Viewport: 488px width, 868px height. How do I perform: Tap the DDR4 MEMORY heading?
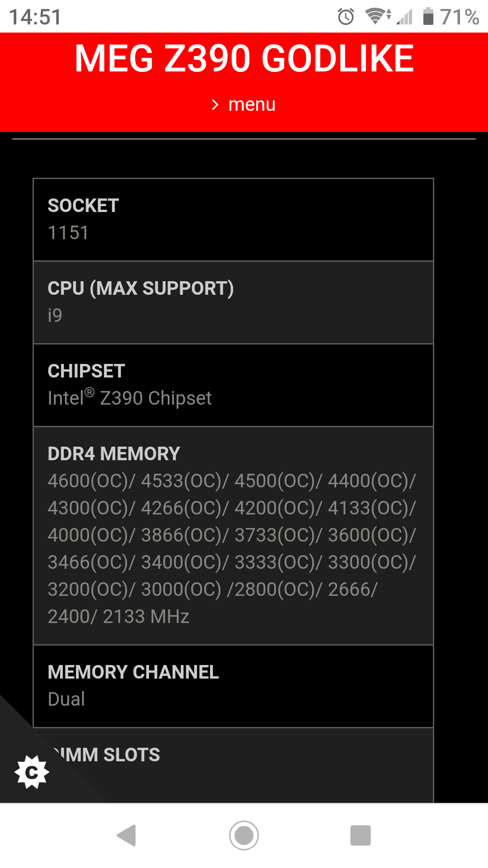point(114,454)
